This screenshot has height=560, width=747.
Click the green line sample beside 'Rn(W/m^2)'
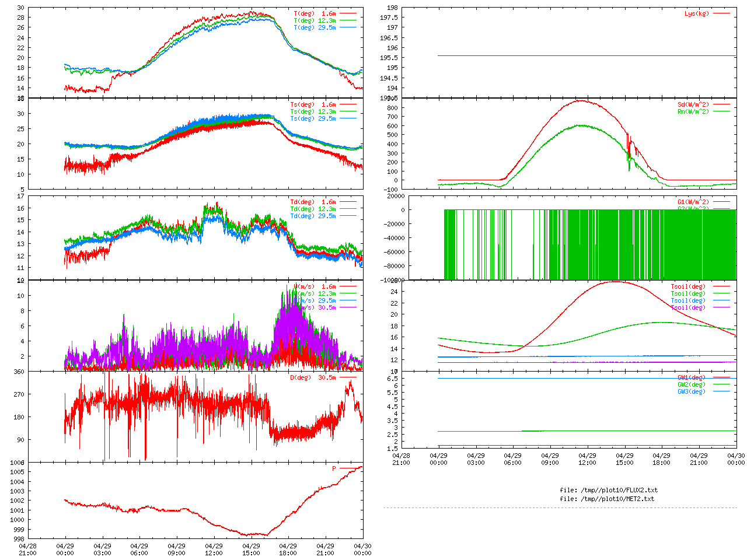(x=721, y=112)
